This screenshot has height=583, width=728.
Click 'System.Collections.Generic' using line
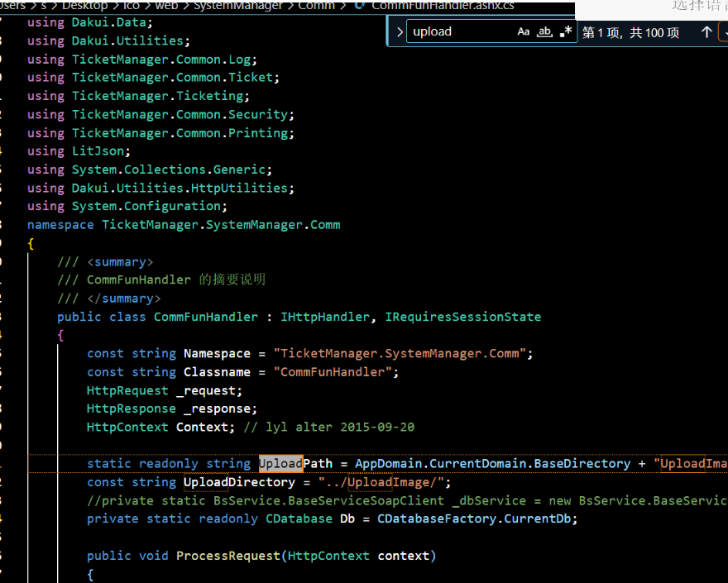pos(169,170)
